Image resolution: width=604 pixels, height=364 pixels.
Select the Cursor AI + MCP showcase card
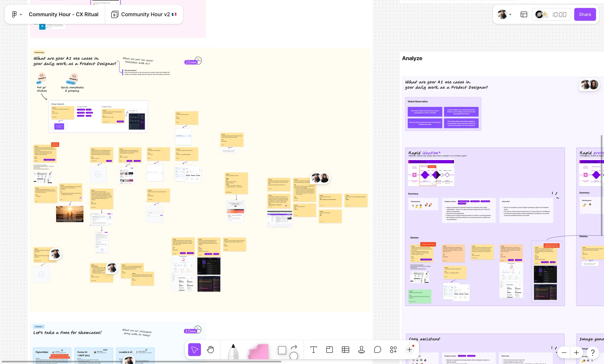click(x=94, y=356)
